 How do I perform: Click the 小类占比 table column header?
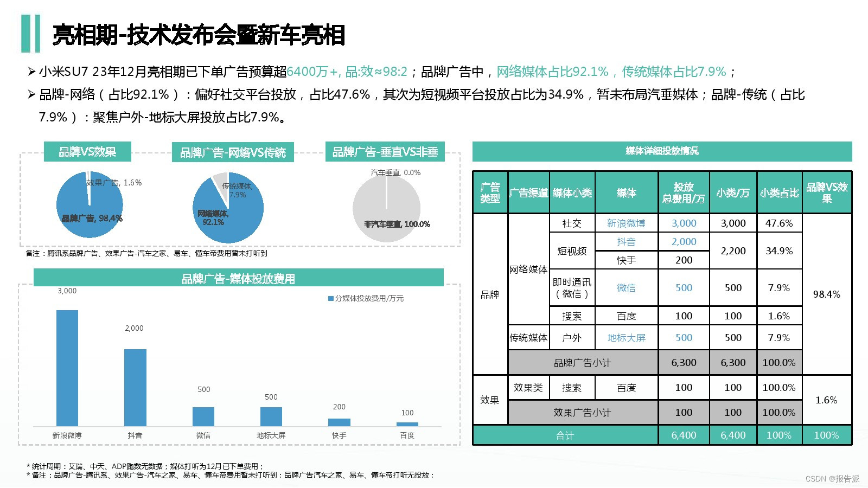[779, 192]
